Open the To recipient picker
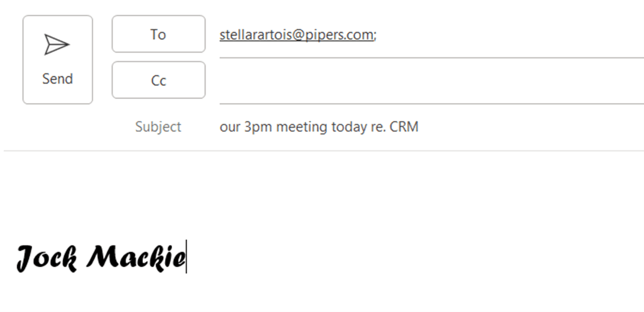This screenshot has width=644, height=312. click(158, 35)
